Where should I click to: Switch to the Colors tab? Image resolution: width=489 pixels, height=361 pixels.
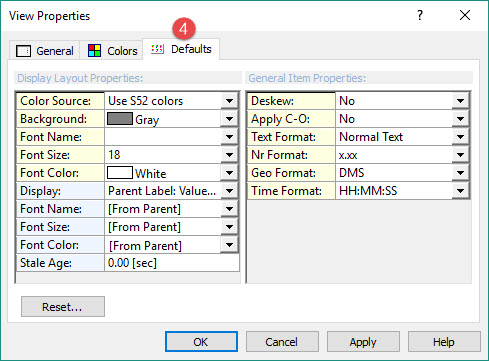coord(112,51)
